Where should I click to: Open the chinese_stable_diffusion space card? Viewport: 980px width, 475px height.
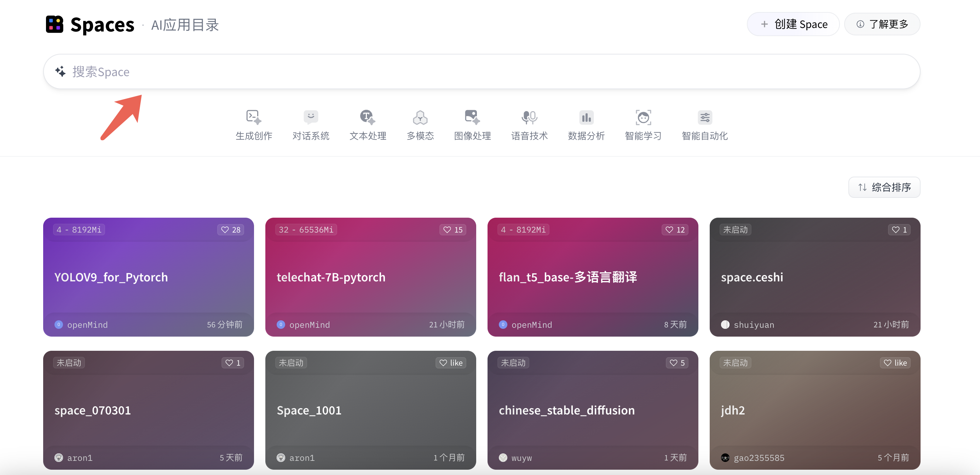[593, 410]
